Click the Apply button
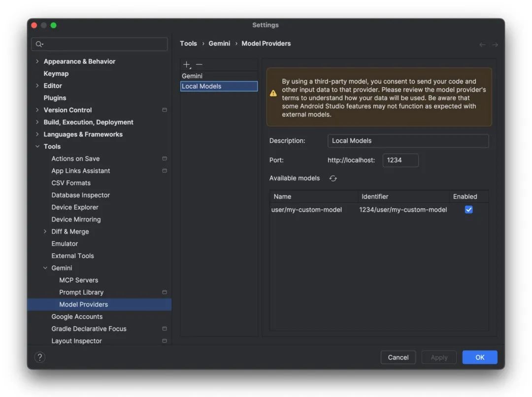The height and width of the screenshot is (397, 532). tap(439, 357)
